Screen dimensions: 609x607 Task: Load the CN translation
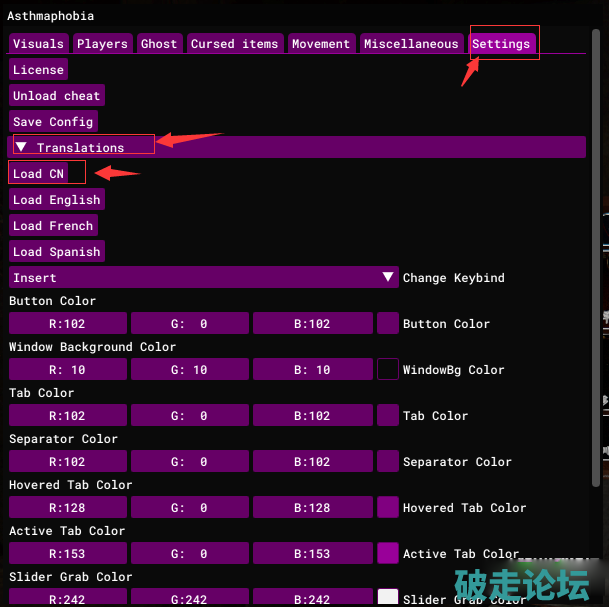38,174
